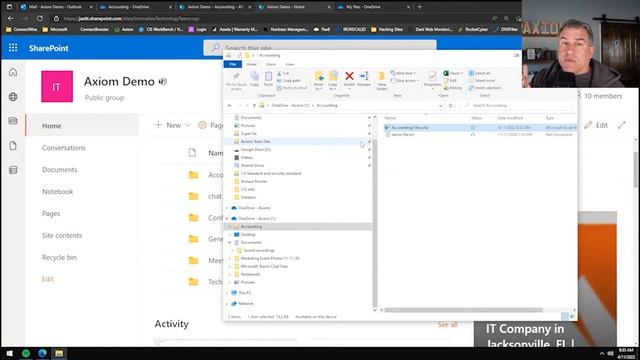Open Recycle bin in SharePoint navigation
This screenshot has height=360, width=640.
[59, 258]
